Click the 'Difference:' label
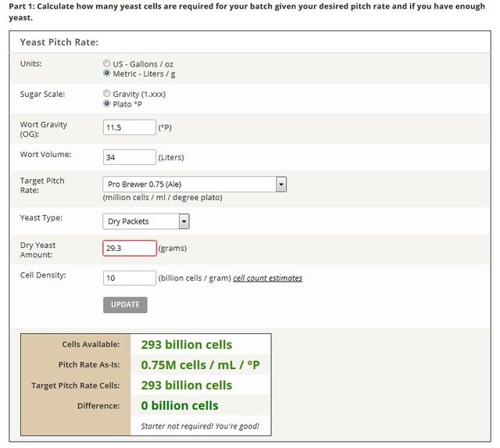The width and height of the screenshot is (500, 448). 98,406
